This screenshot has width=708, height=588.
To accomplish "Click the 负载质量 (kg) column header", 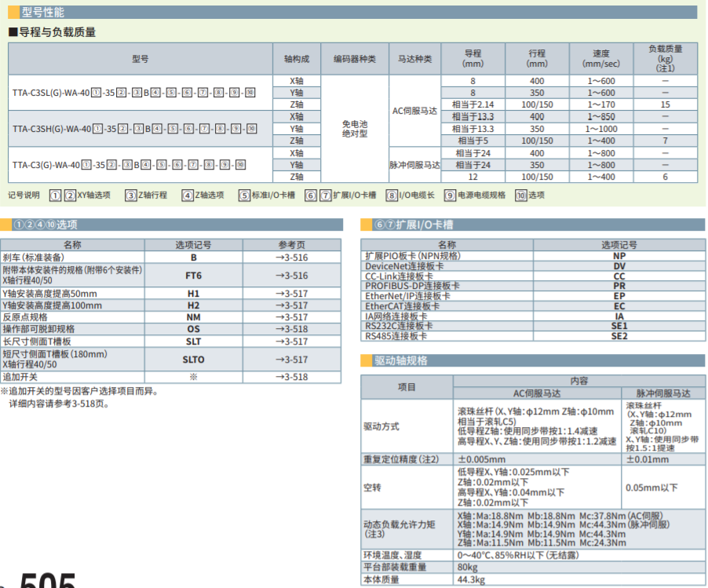I will click(665, 59).
